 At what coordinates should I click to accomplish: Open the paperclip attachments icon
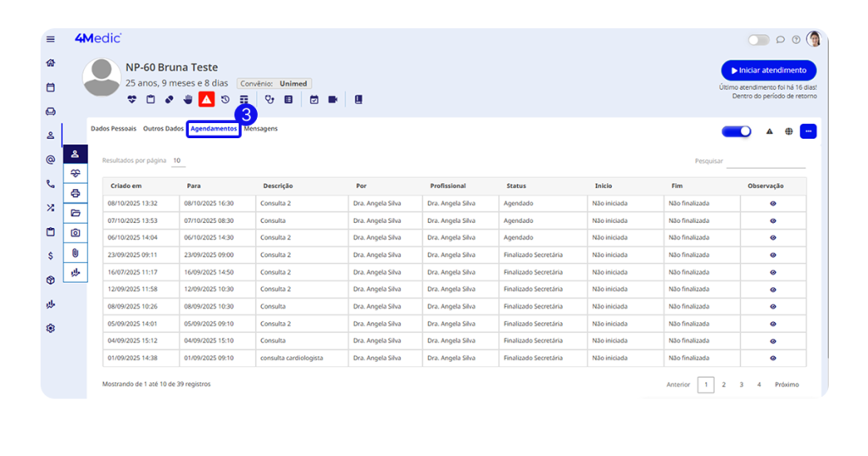pos(75,253)
